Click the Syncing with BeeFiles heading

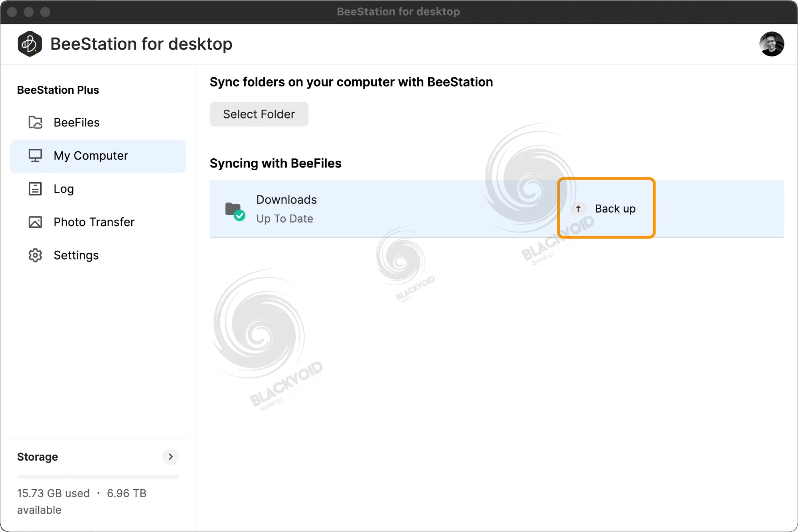point(276,163)
